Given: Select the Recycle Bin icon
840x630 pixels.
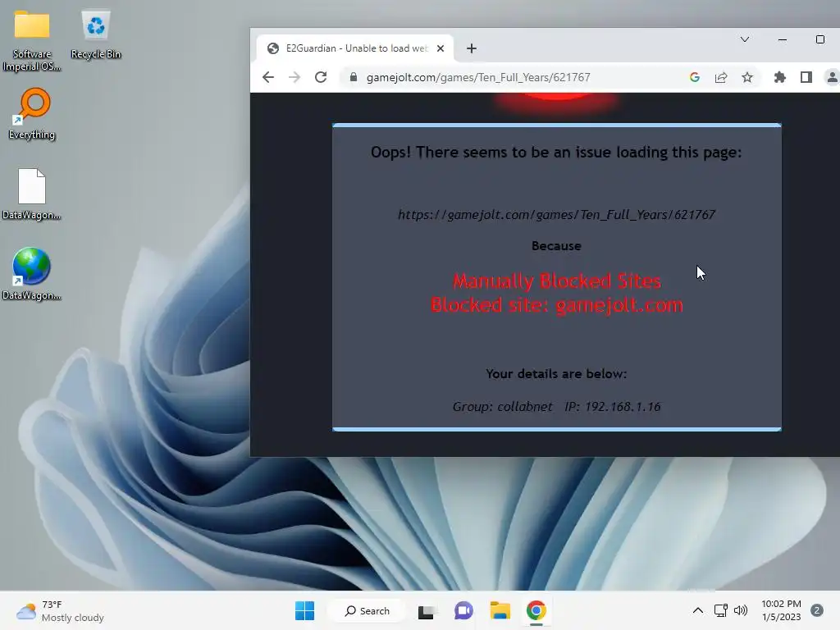Looking at the screenshot, I should tap(95, 34).
